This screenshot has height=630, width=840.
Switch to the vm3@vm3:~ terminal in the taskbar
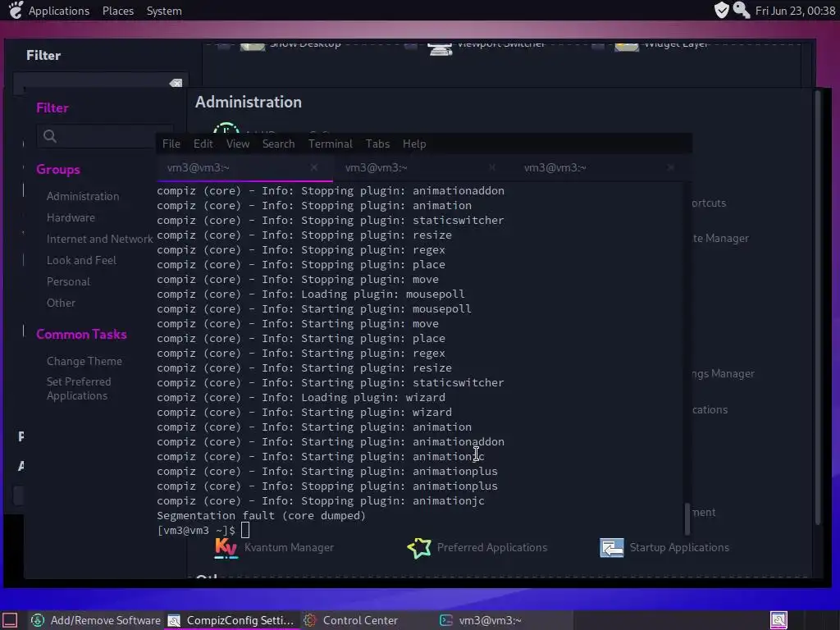point(504,620)
